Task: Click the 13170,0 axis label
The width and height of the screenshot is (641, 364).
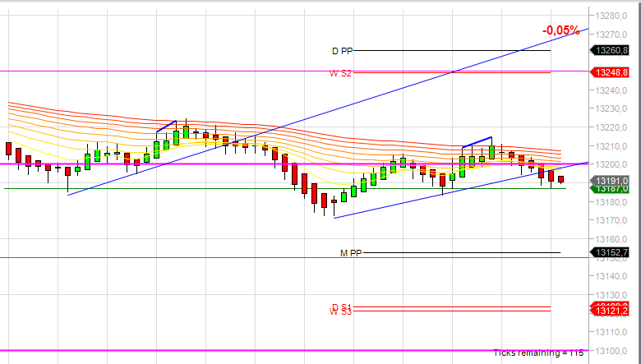Action: point(611,220)
